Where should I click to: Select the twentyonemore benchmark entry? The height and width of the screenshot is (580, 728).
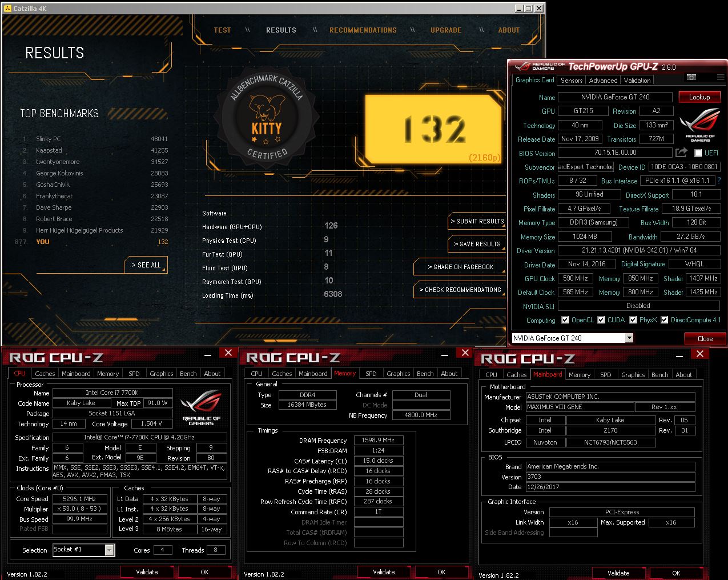pos(95,162)
